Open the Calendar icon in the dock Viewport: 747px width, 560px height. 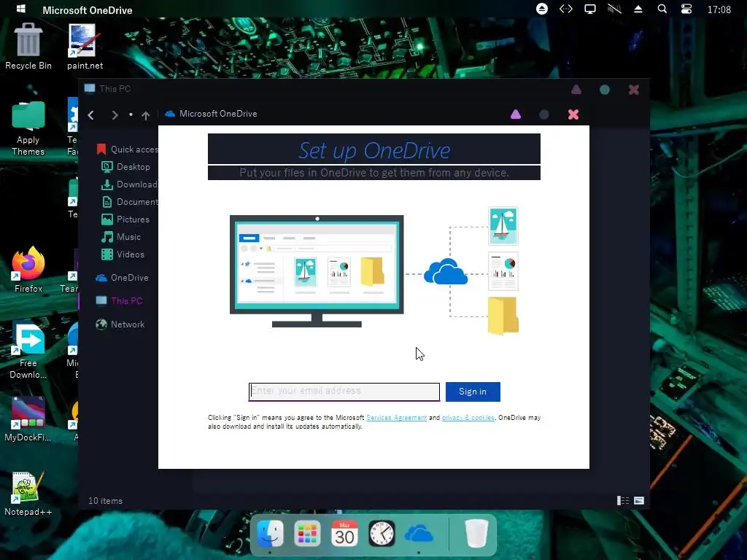click(344, 533)
